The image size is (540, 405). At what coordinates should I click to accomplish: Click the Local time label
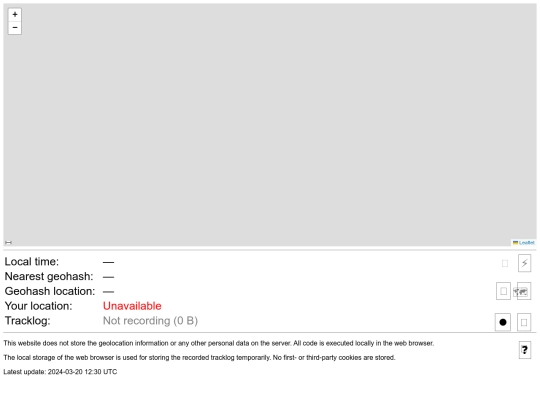tap(32, 262)
